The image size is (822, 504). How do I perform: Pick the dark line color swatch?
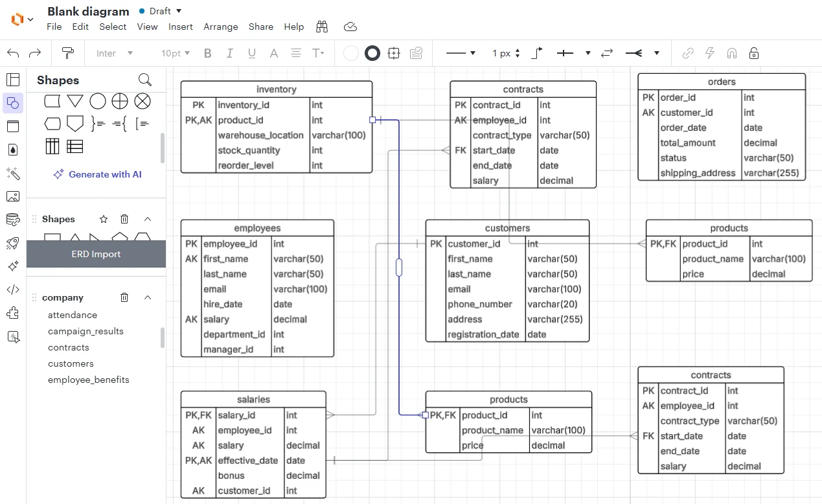click(372, 53)
